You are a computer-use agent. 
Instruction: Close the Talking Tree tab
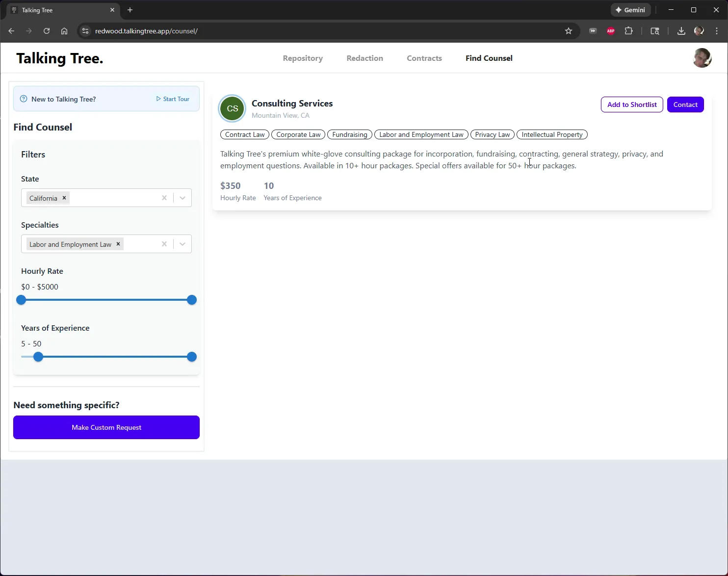coord(112,10)
